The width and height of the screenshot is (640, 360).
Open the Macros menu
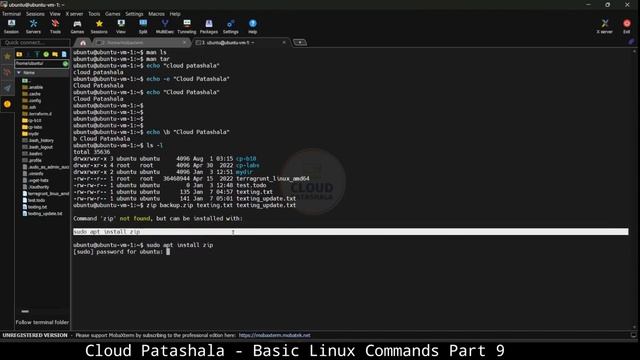pos(156,14)
